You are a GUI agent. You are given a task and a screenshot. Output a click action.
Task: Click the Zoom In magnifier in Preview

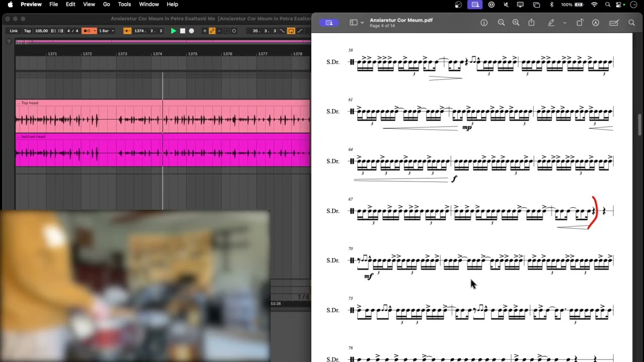(516, 23)
